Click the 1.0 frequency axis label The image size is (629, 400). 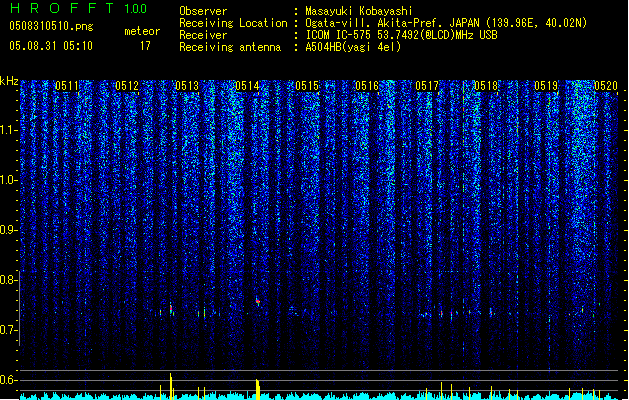pos(9,180)
